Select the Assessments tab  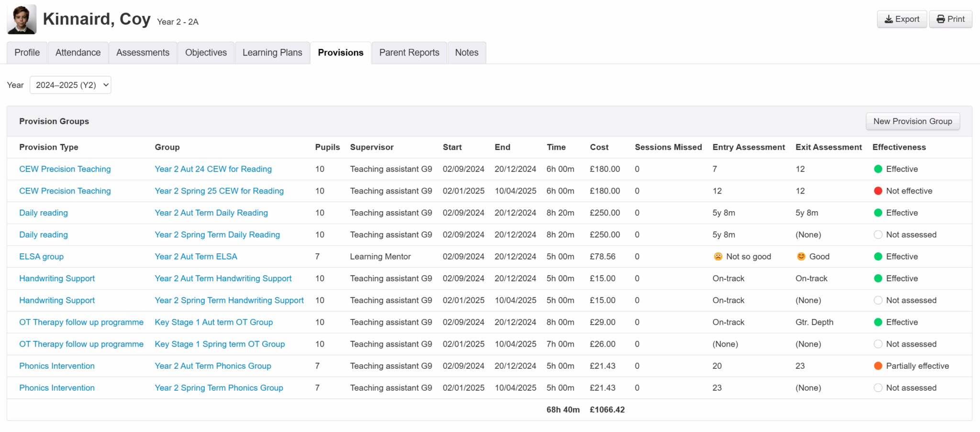143,53
